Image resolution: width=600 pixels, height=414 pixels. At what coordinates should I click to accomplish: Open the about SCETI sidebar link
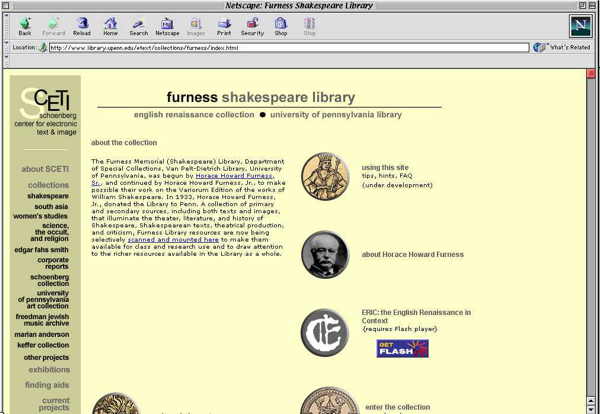pos(45,169)
